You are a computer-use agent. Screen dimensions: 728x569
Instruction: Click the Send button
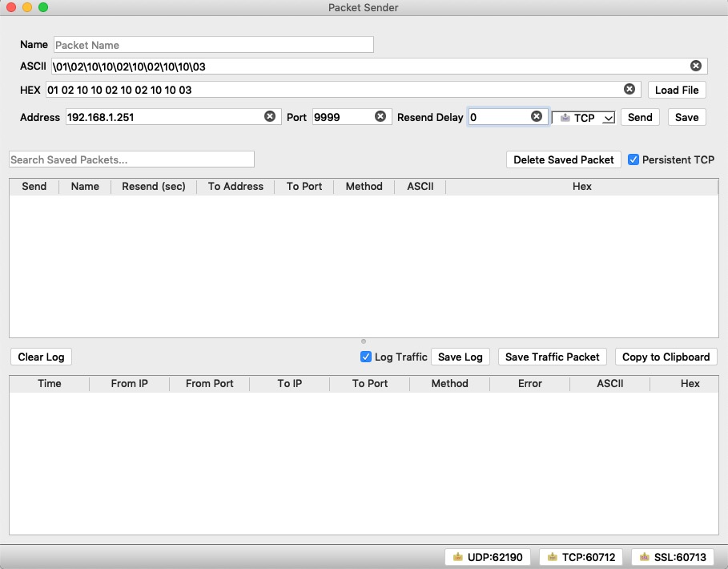(640, 117)
